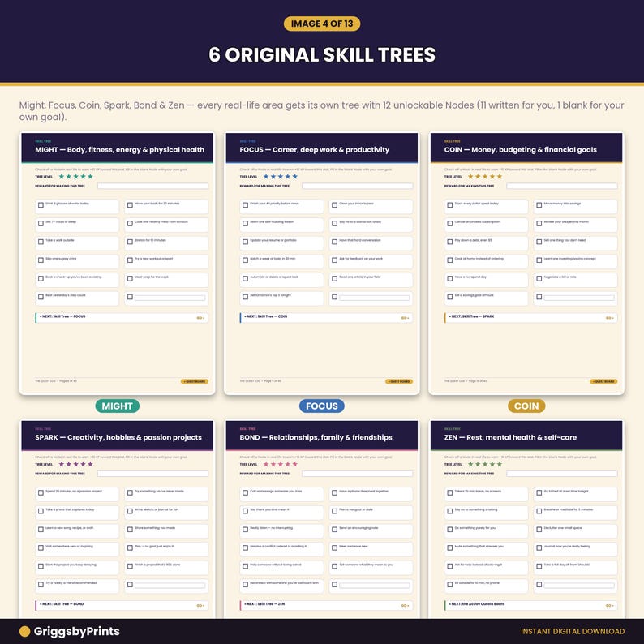Select the gold COIN label pill
Viewport: 644px width, 644px height.
pyautogui.click(x=526, y=406)
